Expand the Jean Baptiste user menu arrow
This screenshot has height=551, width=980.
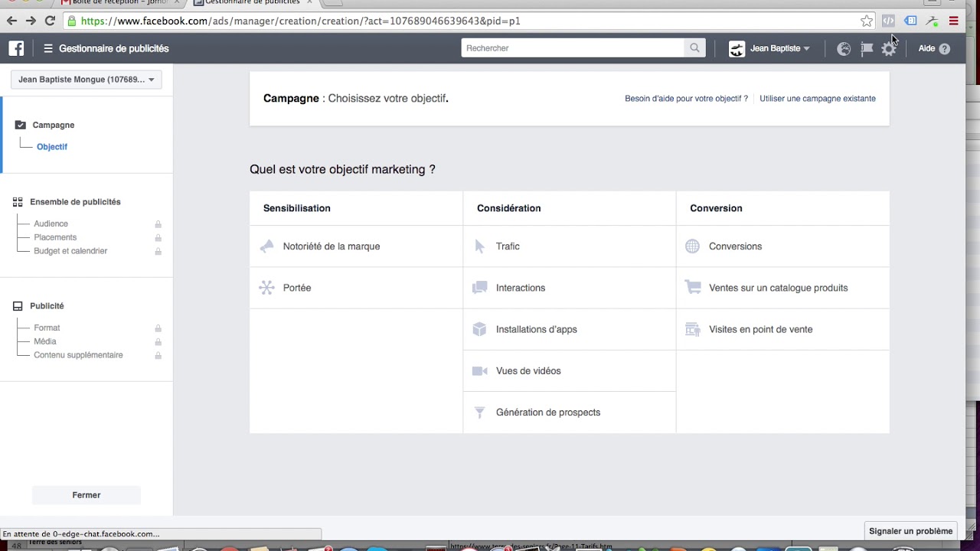click(x=806, y=48)
